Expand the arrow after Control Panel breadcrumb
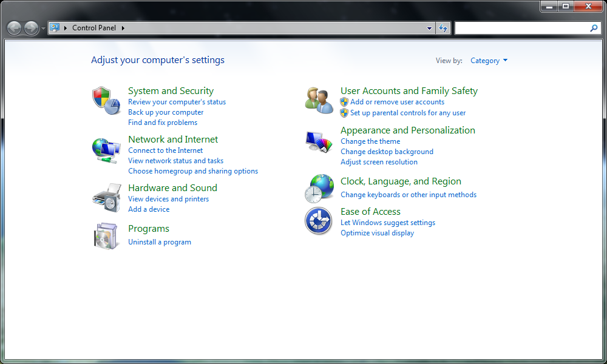 click(123, 28)
